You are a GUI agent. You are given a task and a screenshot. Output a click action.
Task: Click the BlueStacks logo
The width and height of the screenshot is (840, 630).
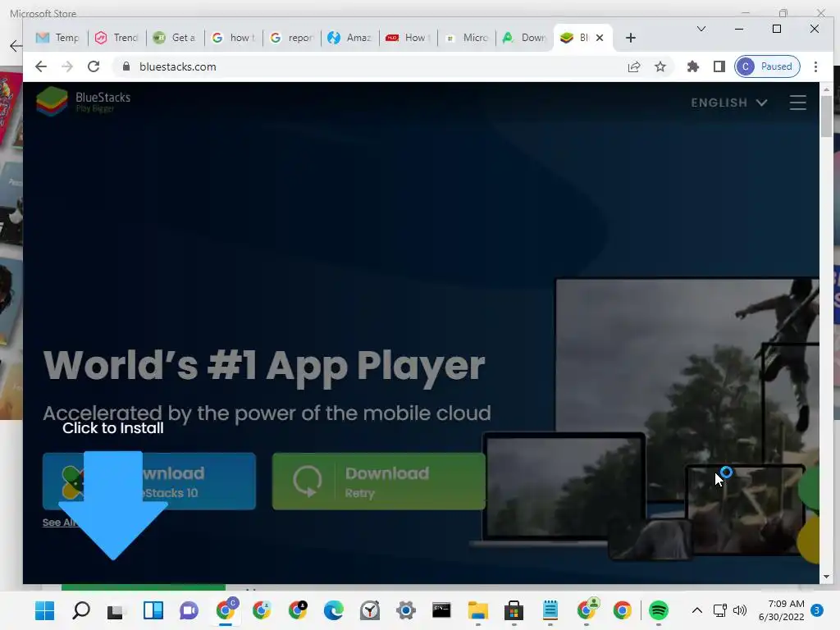click(84, 101)
